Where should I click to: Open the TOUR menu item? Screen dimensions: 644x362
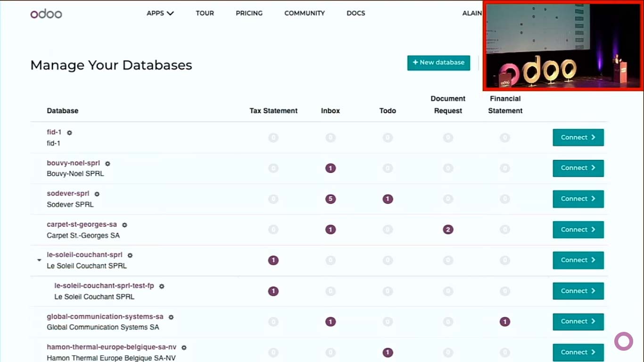point(205,13)
